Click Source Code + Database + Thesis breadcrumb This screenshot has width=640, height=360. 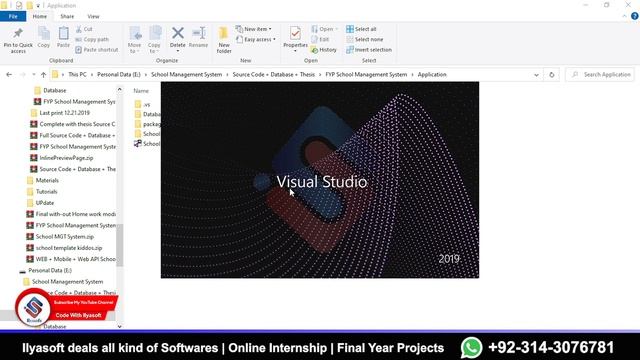[273, 75]
